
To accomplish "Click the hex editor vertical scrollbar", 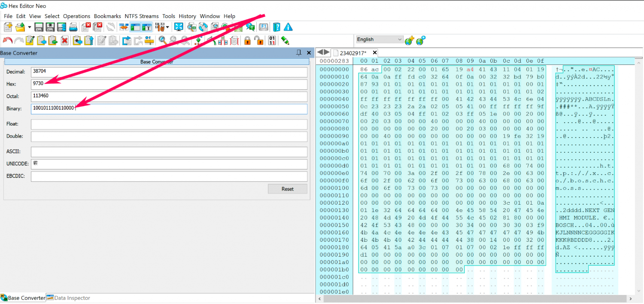I will coord(640,176).
